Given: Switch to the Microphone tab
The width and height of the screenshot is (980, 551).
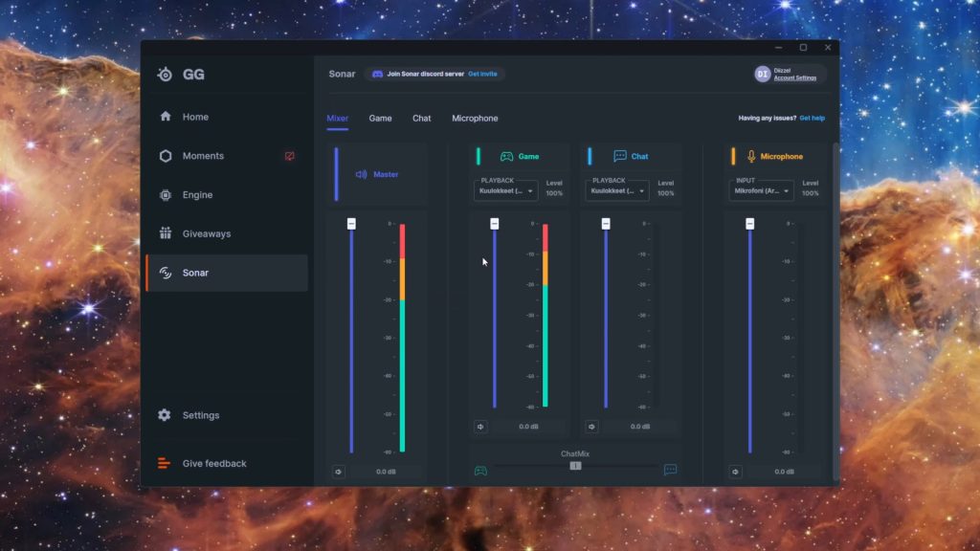Looking at the screenshot, I should tap(475, 119).
